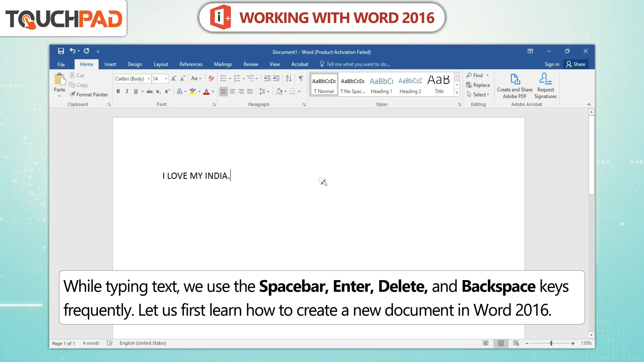Click the Redo/Repeat icon
644x362 pixels.
[x=87, y=51]
